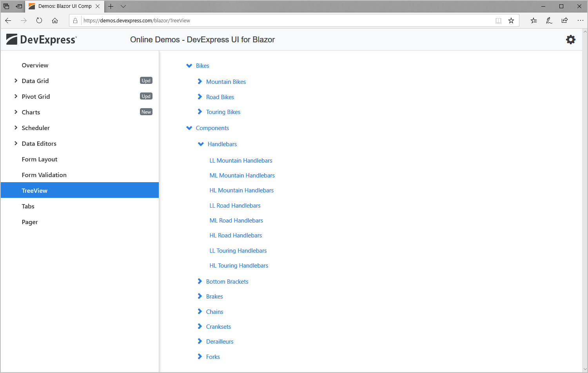
Task: Click the Derailleurs tree label
Action: click(220, 342)
